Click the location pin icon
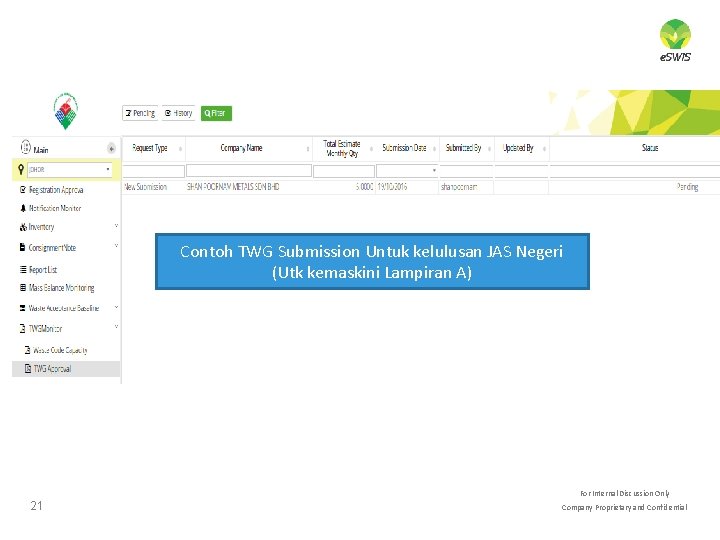This screenshot has width=720, height=540. [21, 169]
